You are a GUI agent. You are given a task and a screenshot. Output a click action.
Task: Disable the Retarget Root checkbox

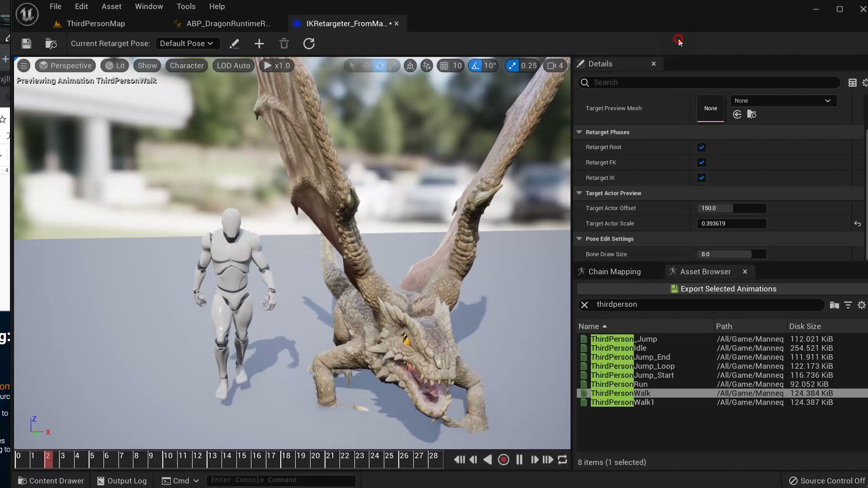click(x=701, y=147)
